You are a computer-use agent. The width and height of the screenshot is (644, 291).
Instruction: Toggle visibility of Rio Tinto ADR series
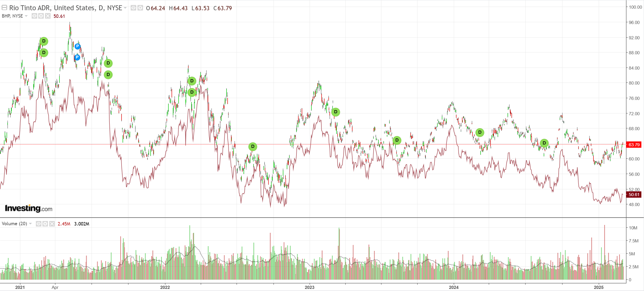(x=134, y=8)
